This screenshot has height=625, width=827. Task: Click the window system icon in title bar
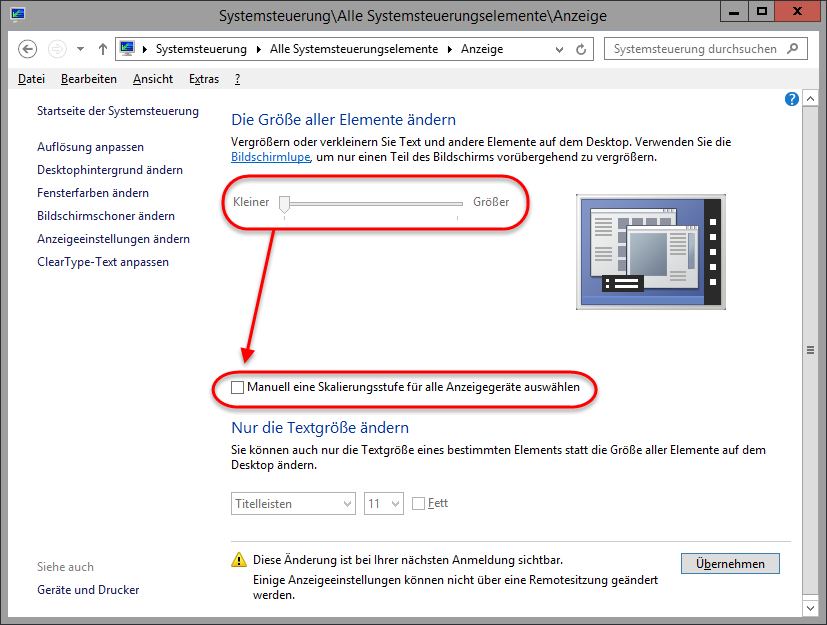pyautogui.click(x=17, y=16)
